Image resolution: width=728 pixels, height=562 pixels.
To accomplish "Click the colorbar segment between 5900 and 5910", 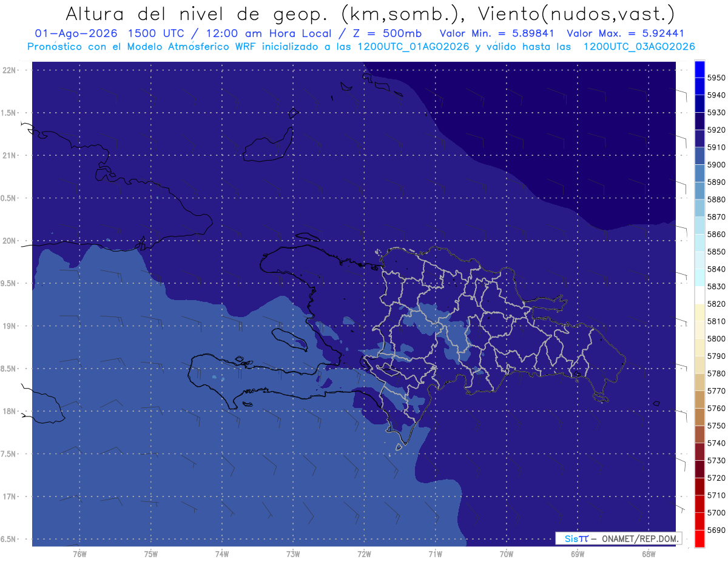I will click(699, 156).
